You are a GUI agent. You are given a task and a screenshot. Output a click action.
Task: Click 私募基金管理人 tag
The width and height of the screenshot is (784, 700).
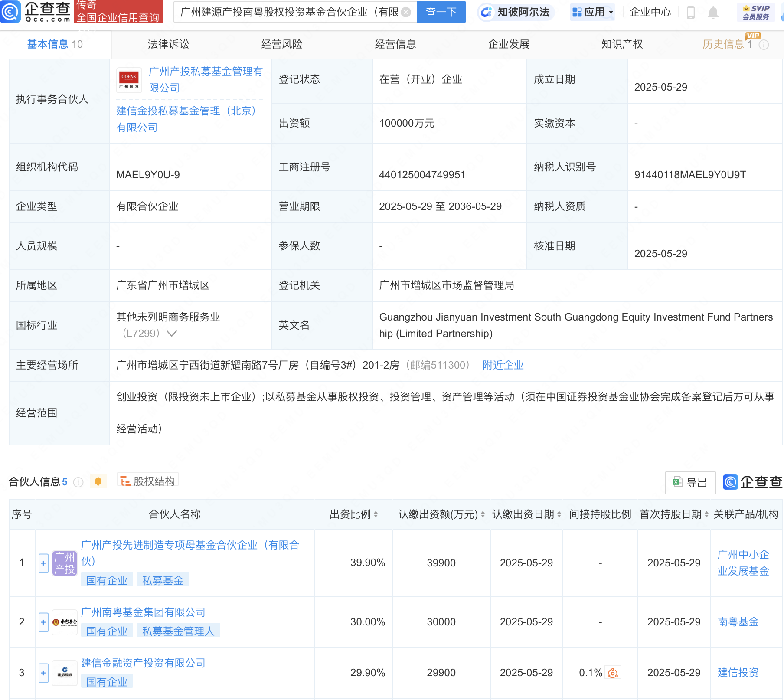[178, 631]
